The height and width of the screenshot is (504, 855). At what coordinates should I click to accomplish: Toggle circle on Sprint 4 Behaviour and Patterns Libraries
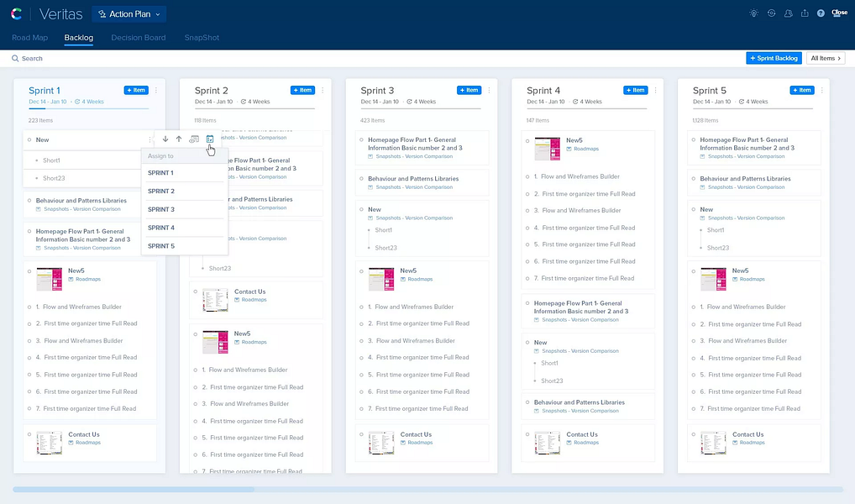pos(527,402)
